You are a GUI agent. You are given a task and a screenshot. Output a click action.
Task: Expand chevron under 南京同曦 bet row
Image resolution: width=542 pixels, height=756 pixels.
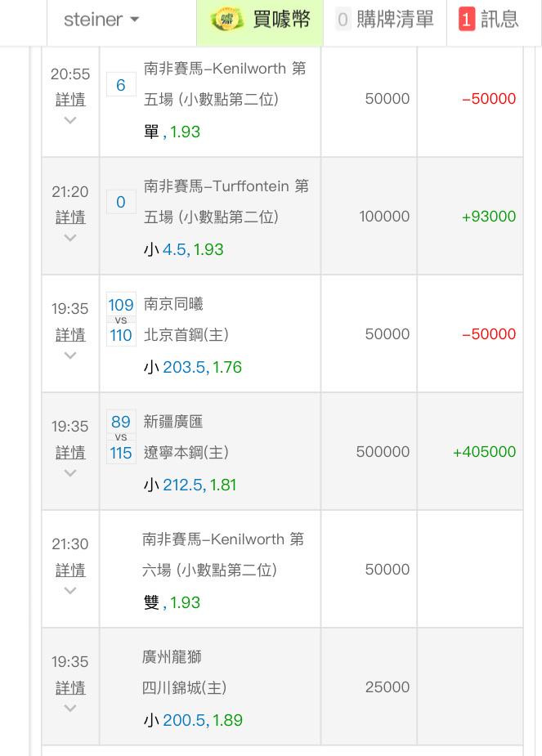[70, 356]
